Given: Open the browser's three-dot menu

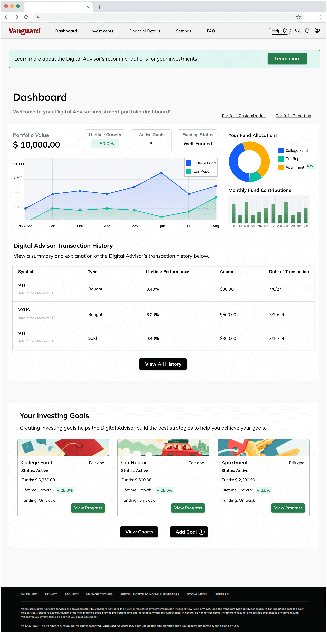Looking at the screenshot, I should tap(320, 17).
